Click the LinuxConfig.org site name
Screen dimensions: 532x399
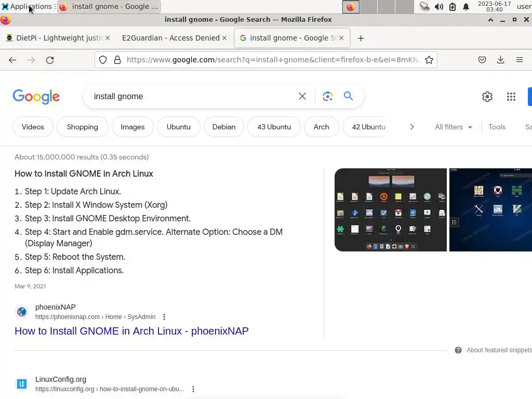(x=61, y=379)
